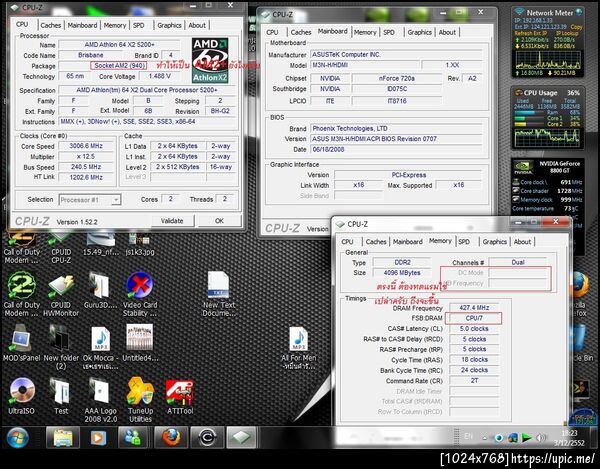Viewport: 600px width, 469px height.
Task: Open About tab in Memory window
Action: tap(522, 242)
